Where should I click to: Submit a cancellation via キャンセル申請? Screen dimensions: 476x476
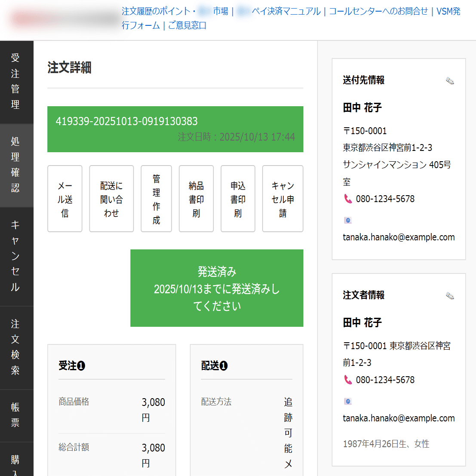pyautogui.click(x=283, y=198)
